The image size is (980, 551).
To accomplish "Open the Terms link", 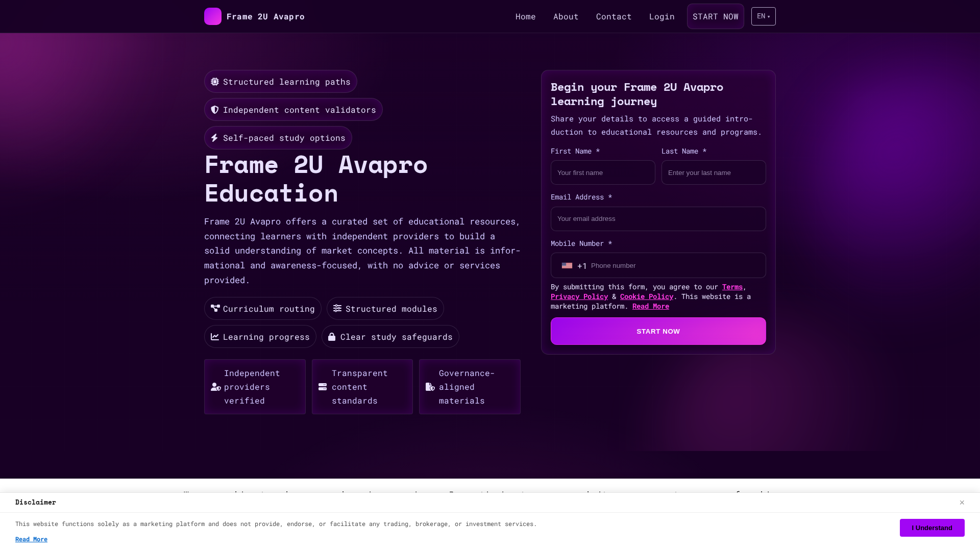I will 732,287.
